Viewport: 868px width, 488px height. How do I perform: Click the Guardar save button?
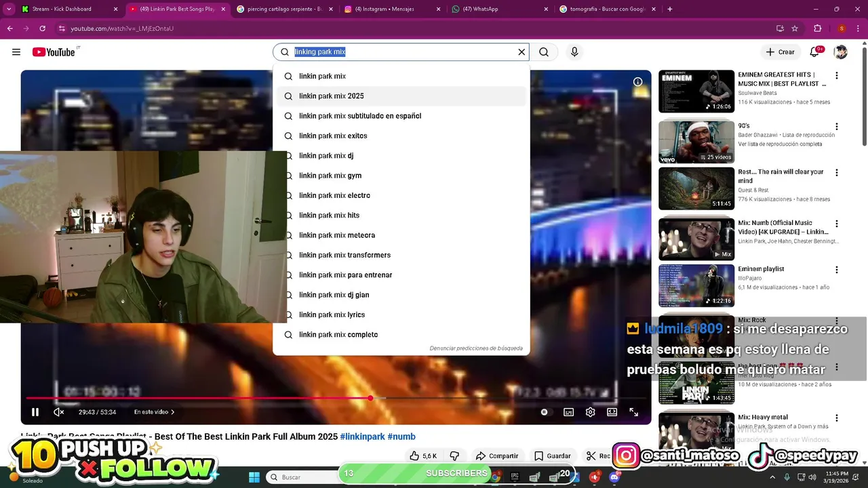tap(552, 456)
